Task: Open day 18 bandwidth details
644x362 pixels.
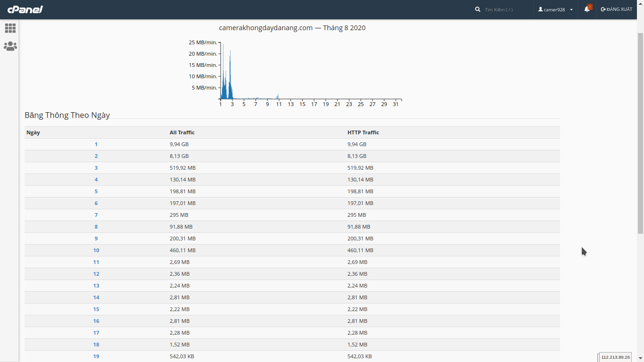Action: point(96,345)
